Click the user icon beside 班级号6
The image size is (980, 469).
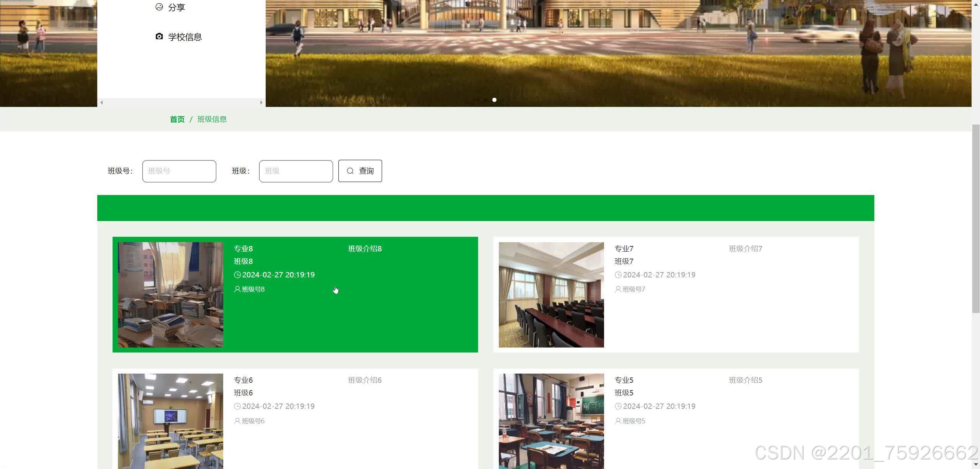[x=237, y=421]
